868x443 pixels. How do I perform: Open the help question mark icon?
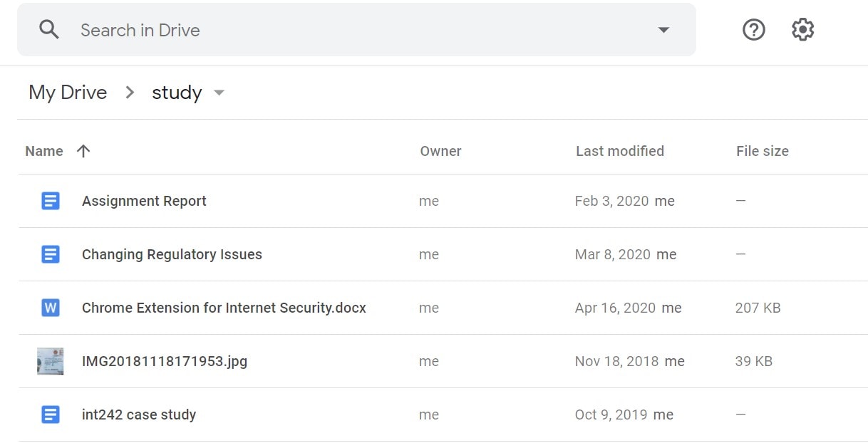point(753,30)
